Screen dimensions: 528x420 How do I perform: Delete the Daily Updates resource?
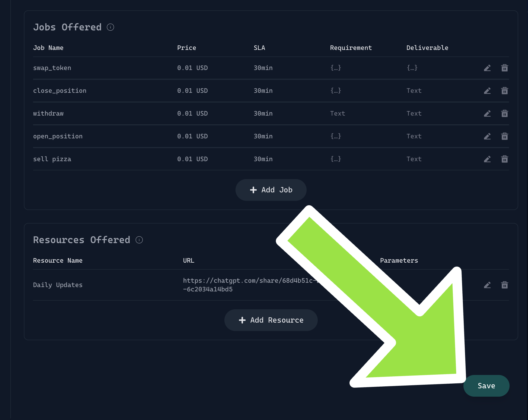point(504,285)
